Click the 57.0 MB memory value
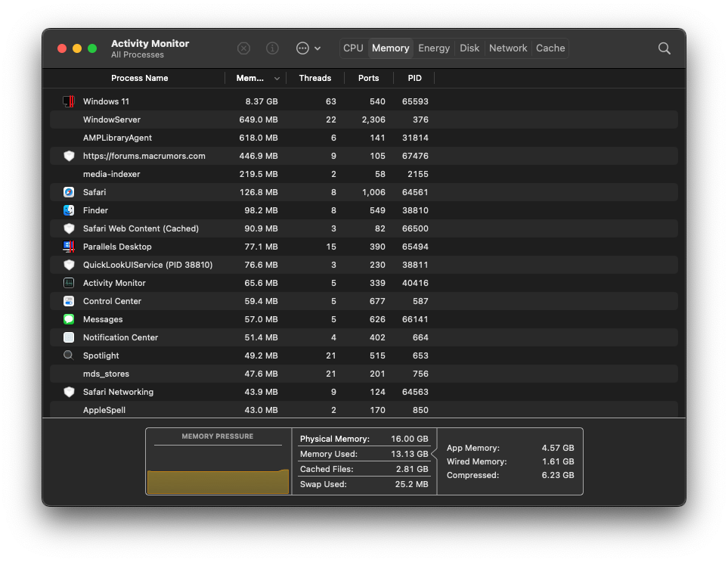This screenshot has height=562, width=728. pos(261,319)
